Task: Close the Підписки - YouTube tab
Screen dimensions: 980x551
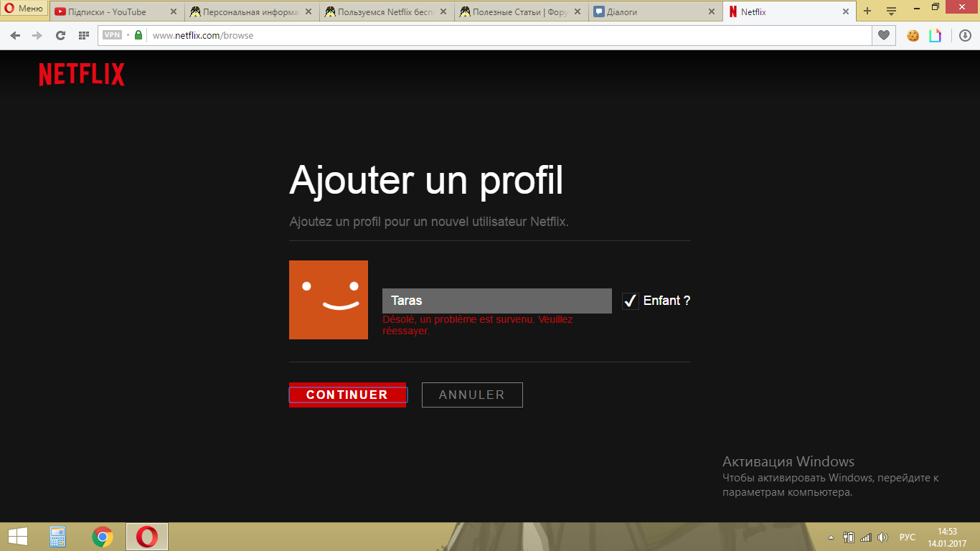Action: [173, 11]
